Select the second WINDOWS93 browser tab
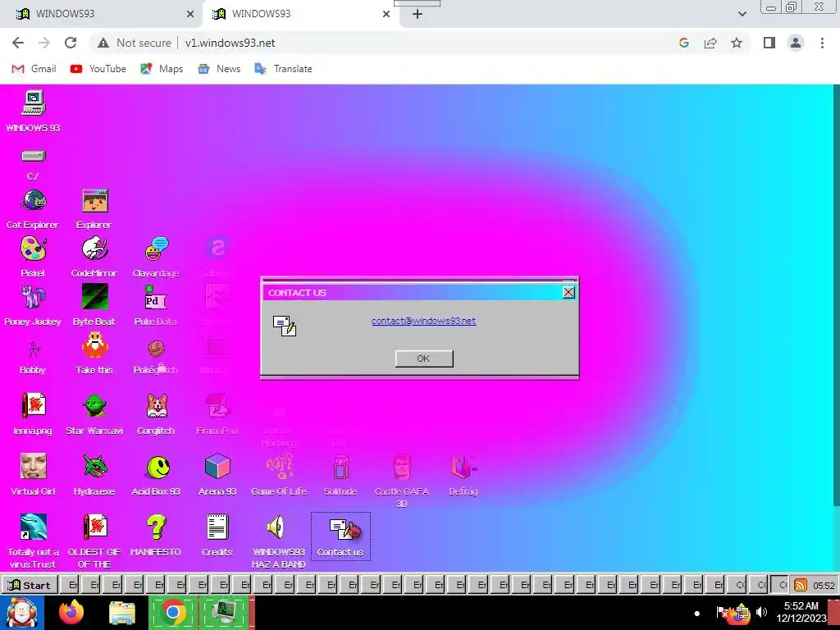 pyautogui.click(x=302, y=14)
